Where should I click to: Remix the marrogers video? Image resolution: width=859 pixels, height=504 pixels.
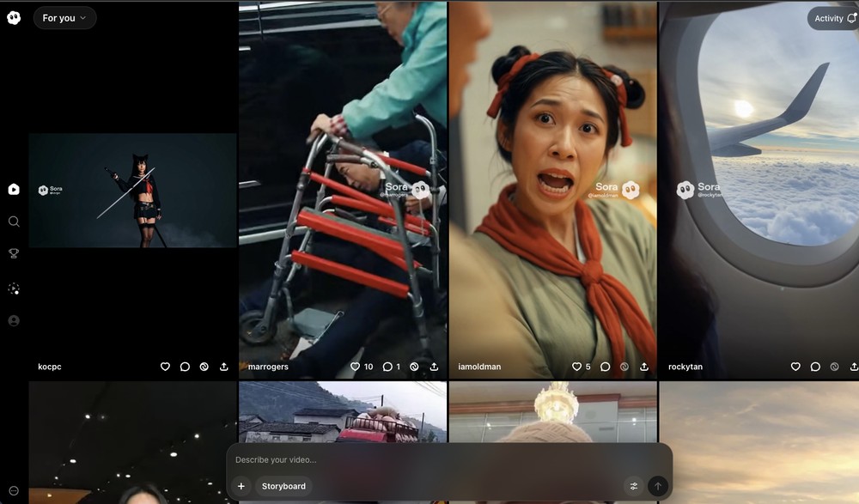pyautogui.click(x=414, y=367)
